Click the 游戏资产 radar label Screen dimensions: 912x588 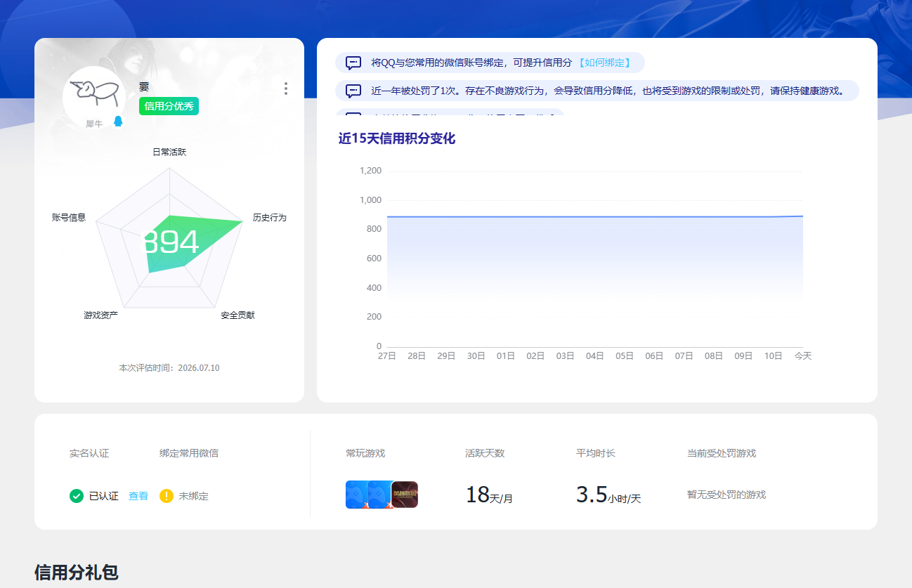[100, 315]
